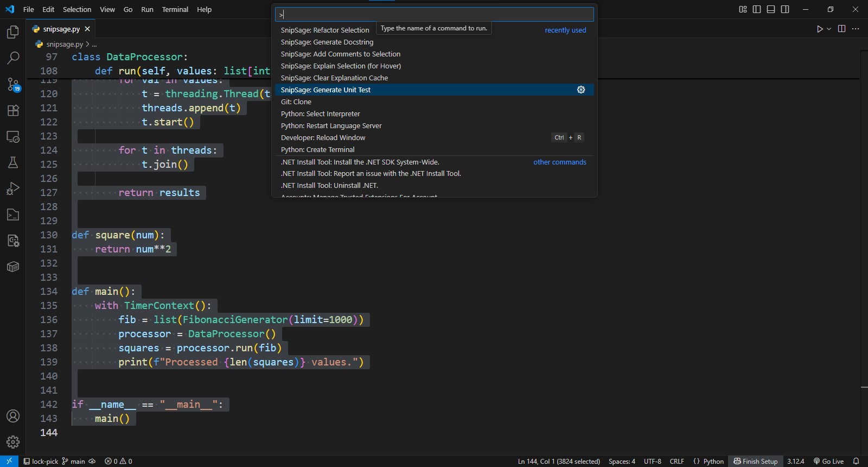Click Go Live in the status bar
Viewport: 868px width, 467px height.
(x=828, y=461)
